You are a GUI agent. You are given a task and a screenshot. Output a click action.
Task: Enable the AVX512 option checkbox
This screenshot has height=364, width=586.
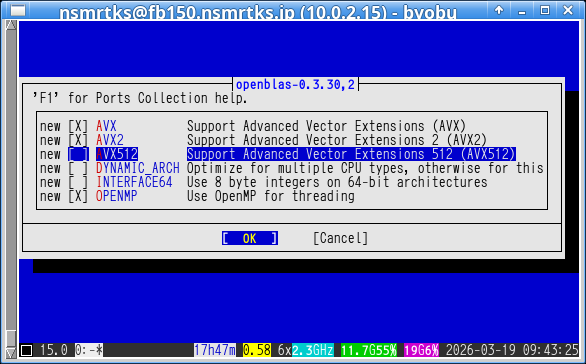(x=78, y=154)
